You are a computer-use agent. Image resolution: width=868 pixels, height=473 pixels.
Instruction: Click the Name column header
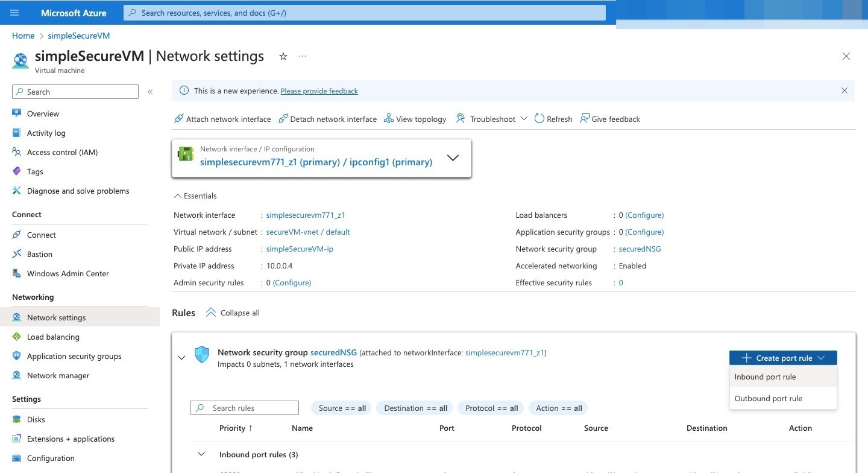pyautogui.click(x=302, y=428)
